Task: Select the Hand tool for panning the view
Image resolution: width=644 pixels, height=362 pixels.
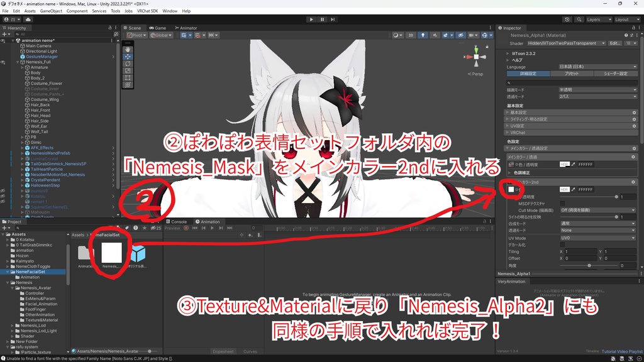Action: pyautogui.click(x=128, y=50)
